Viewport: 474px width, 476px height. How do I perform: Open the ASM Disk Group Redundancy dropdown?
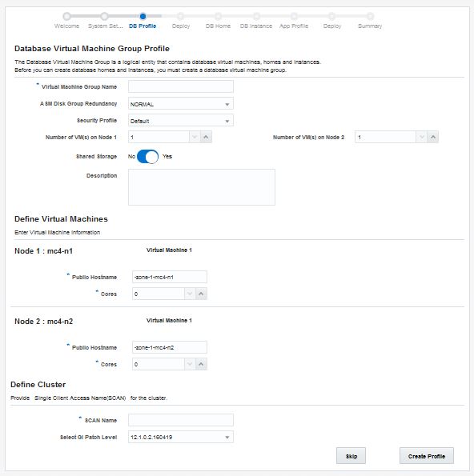coord(181,103)
